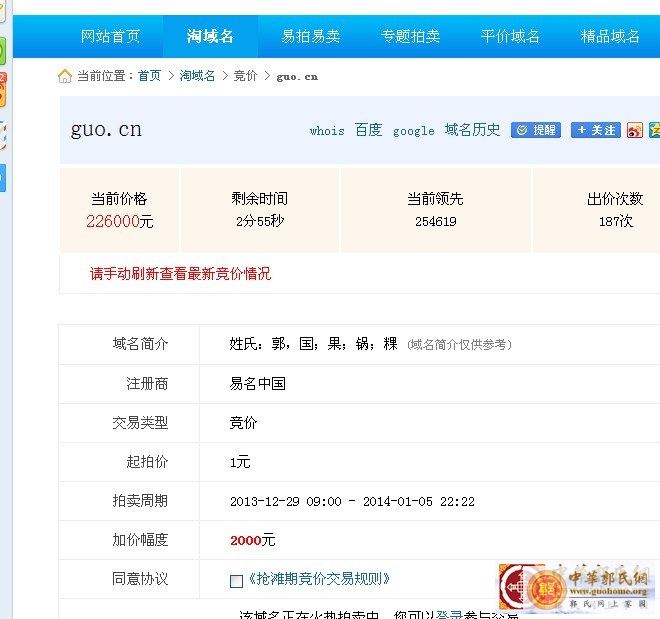Click the 交易类型 row label
The image size is (660, 619).
(x=140, y=423)
